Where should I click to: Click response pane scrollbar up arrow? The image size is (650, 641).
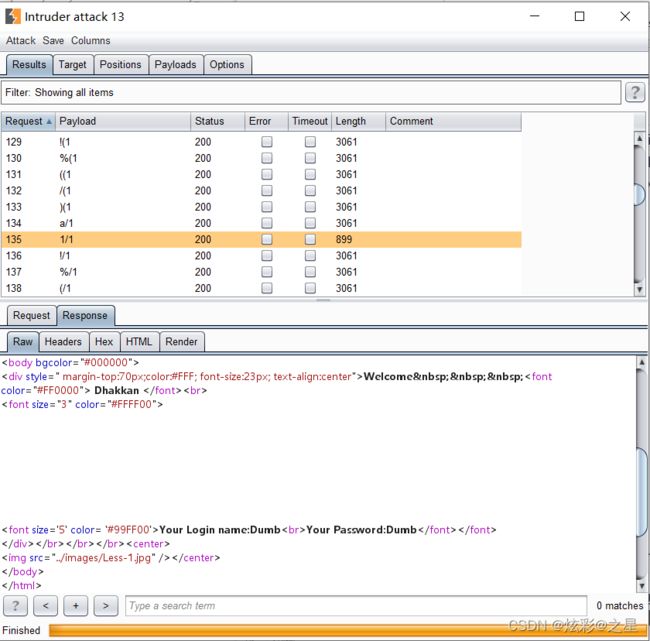pyautogui.click(x=641, y=362)
